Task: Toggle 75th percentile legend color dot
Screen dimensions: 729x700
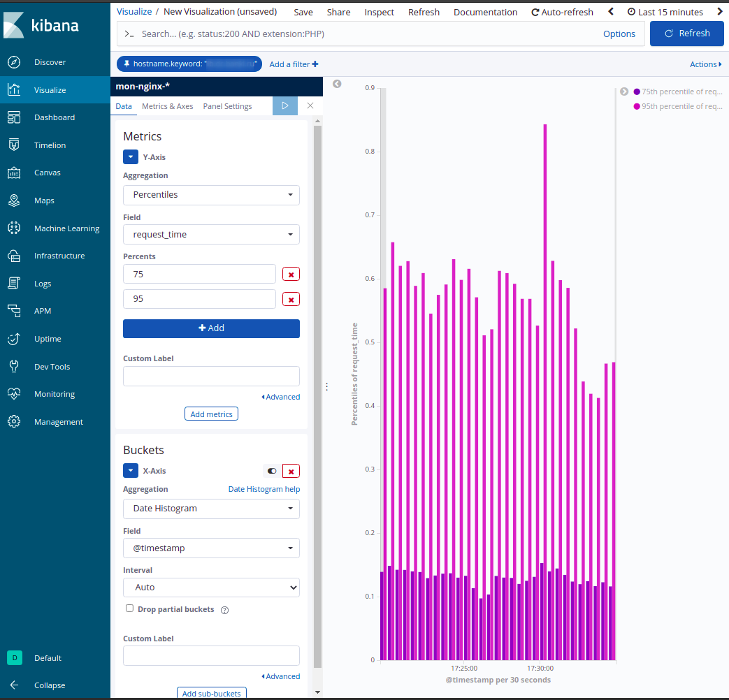Action: 637,92
